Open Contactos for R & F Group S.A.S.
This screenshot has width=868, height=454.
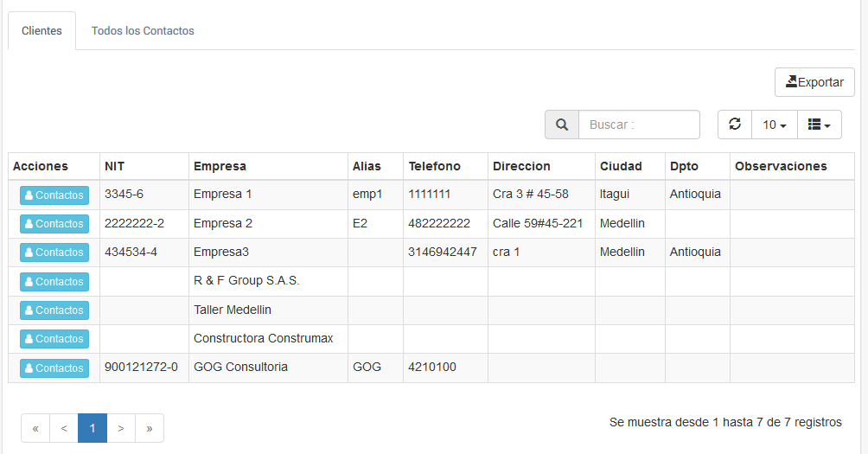point(54,282)
